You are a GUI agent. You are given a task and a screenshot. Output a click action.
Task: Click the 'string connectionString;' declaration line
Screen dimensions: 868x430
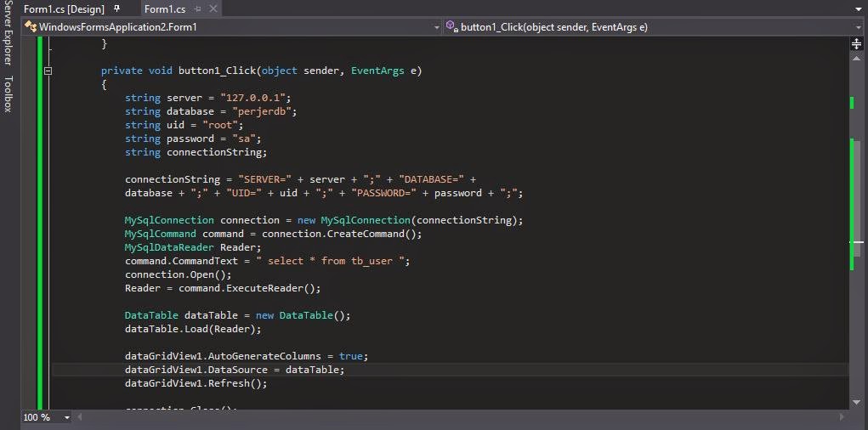pos(196,152)
